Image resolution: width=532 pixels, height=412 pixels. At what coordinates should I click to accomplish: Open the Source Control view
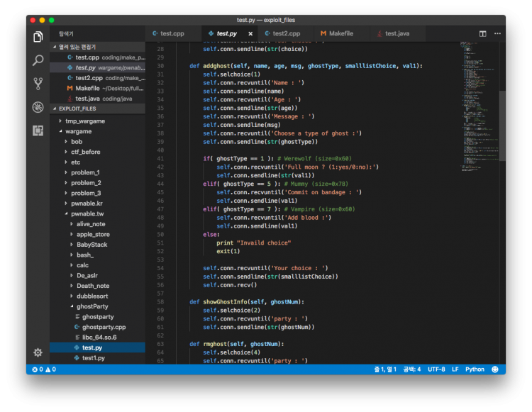coord(38,84)
